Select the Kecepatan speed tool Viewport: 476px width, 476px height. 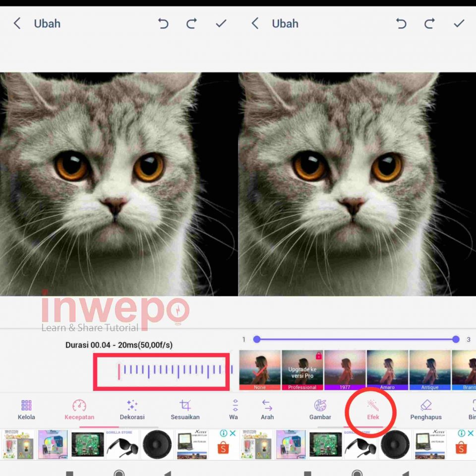[79, 411]
